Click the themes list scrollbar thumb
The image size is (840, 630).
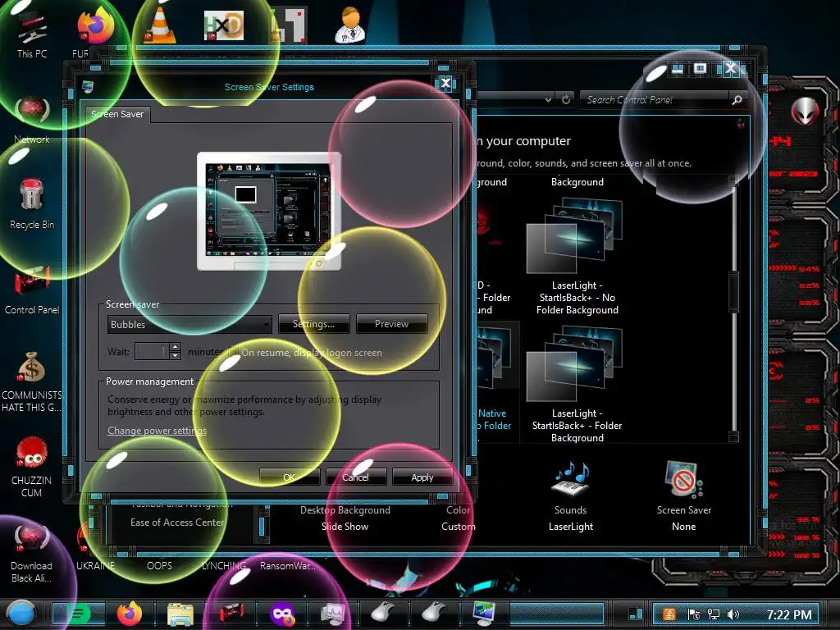[x=733, y=292]
